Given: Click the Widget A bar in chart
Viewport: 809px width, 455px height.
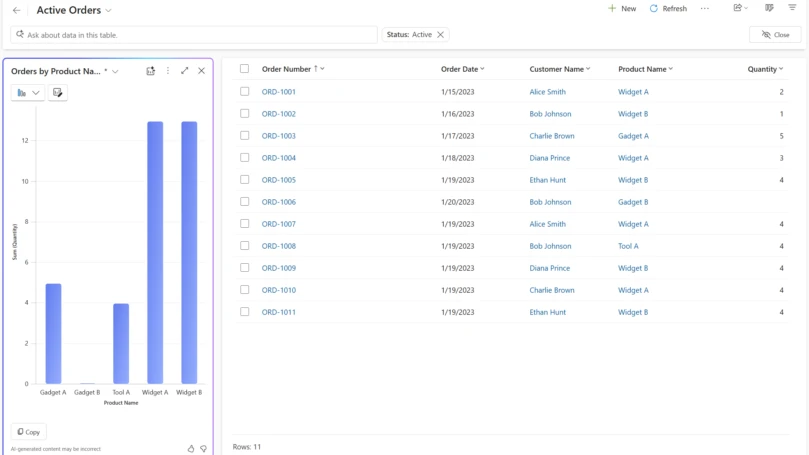Looking at the screenshot, I should pyautogui.click(x=155, y=252).
